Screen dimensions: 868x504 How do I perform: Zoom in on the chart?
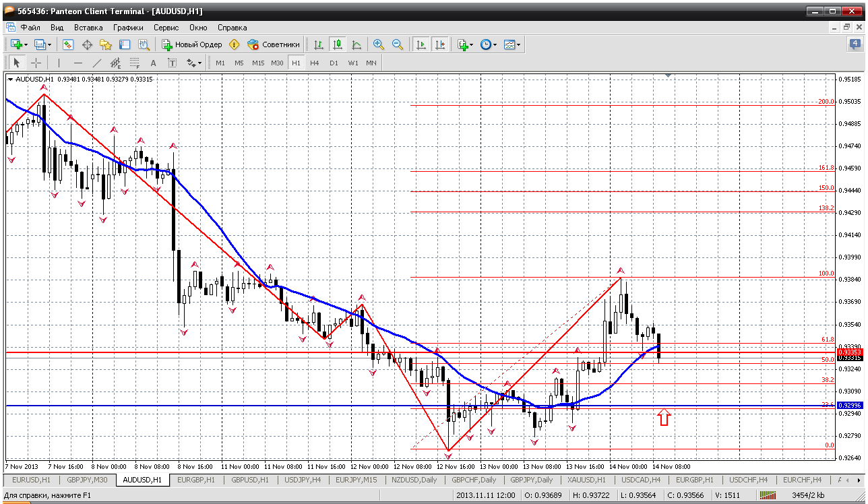[379, 44]
